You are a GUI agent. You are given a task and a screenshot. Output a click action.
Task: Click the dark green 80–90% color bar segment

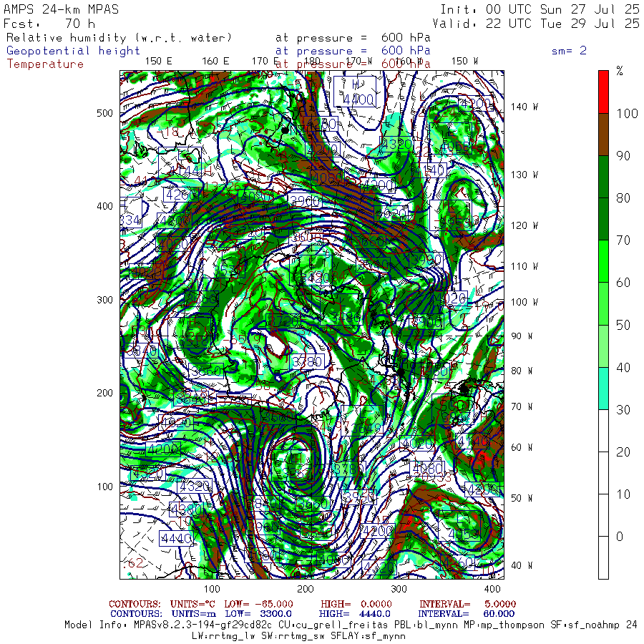(603, 177)
